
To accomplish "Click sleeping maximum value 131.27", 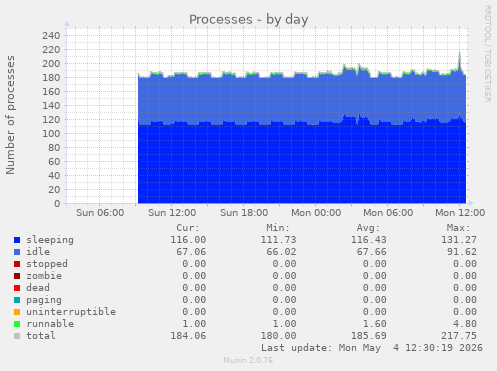I will coord(459,240).
